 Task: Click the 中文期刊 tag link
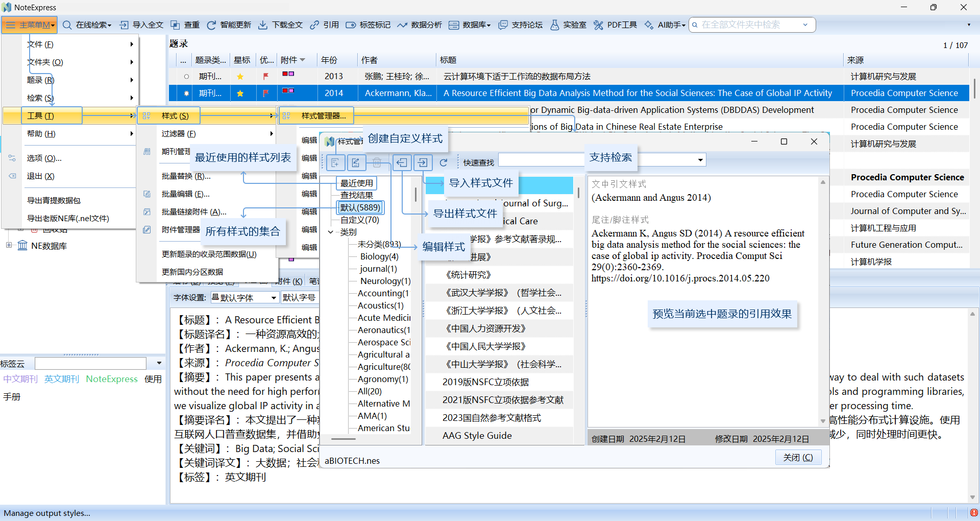20,379
